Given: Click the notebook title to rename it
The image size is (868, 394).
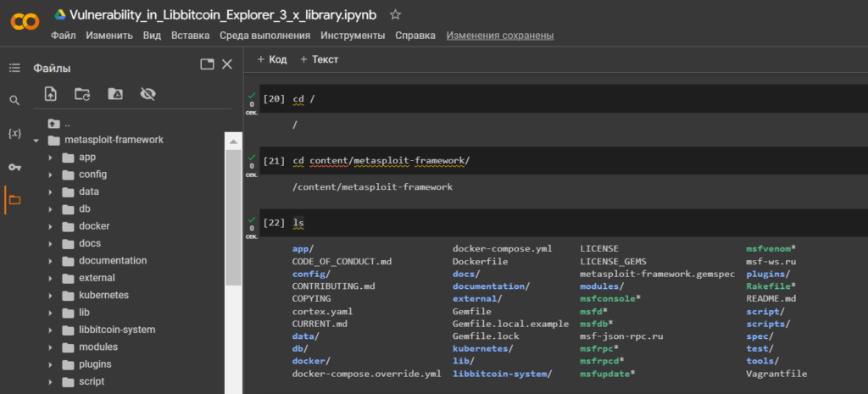Looking at the screenshot, I should pos(223,15).
